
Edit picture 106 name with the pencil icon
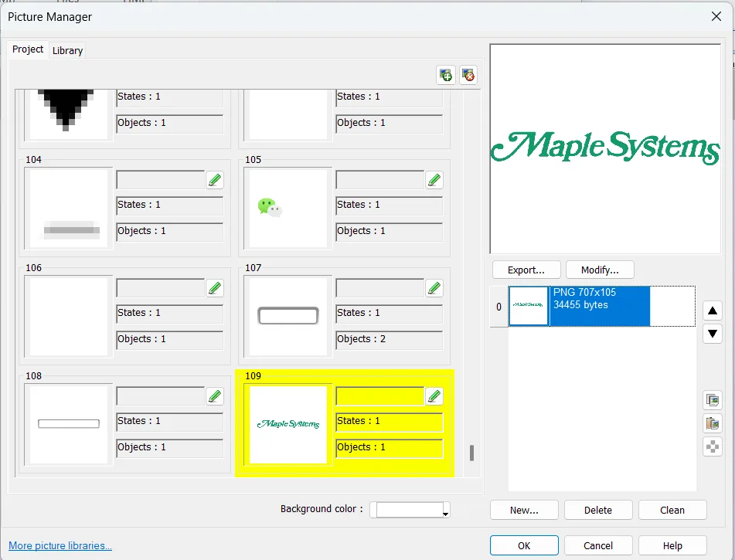pyautogui.click(x=215, y=288)
